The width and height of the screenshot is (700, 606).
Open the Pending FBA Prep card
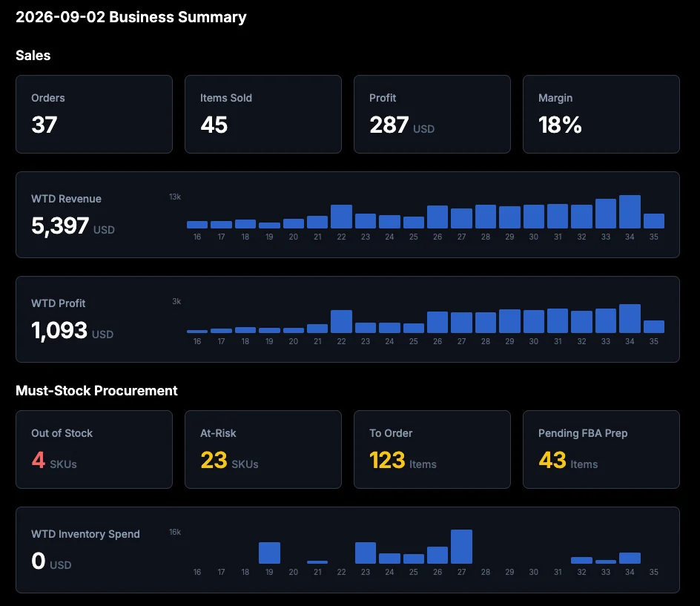601,449
